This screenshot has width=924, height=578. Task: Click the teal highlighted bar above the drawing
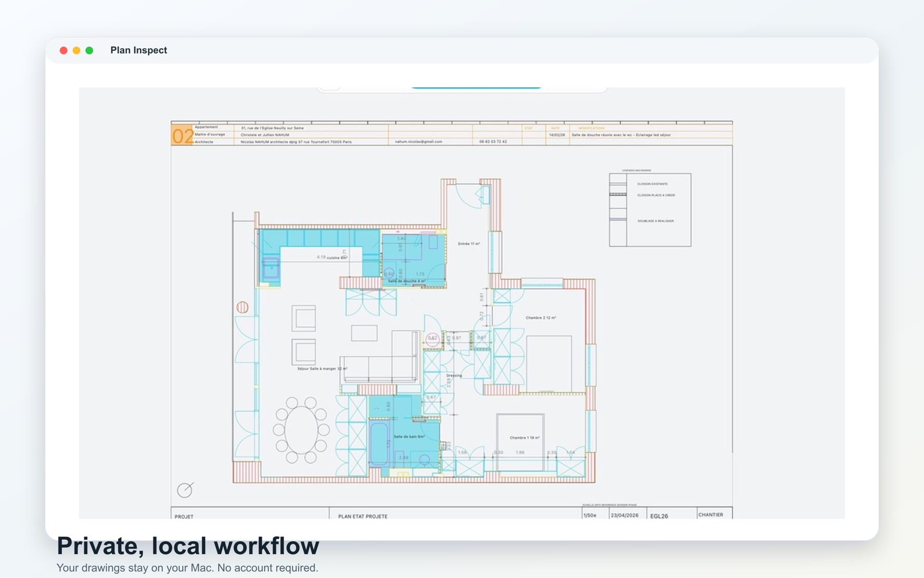(x=476, y=88)
